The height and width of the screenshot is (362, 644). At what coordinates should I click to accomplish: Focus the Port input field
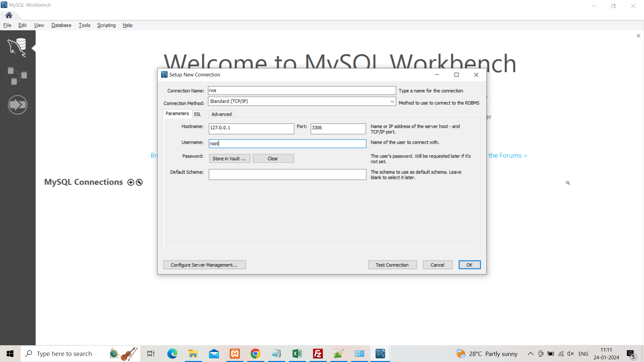(x=338, y=128)
